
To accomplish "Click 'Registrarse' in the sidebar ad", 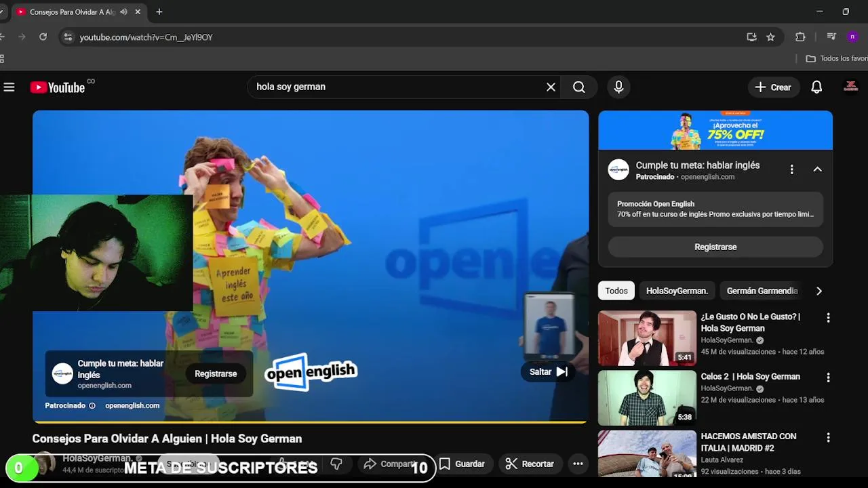I will click(x=715, y=247).
